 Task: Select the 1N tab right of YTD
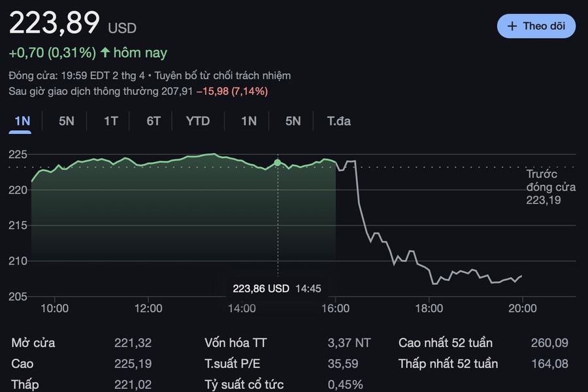click(x=249, y=121)
